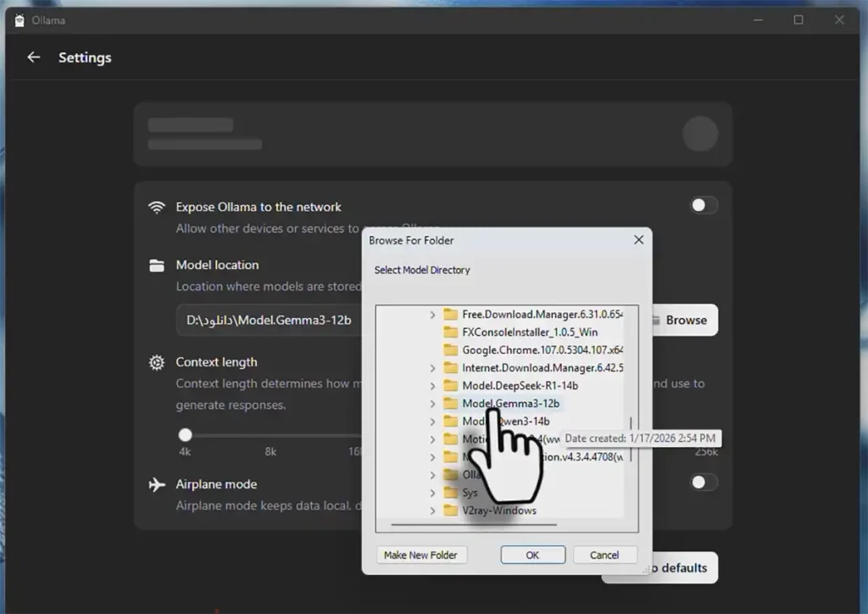Expand the Model.DeepSeek-R1-14b folder
Viewport: 868px width, 614px height.
click(x=432, y=386)
